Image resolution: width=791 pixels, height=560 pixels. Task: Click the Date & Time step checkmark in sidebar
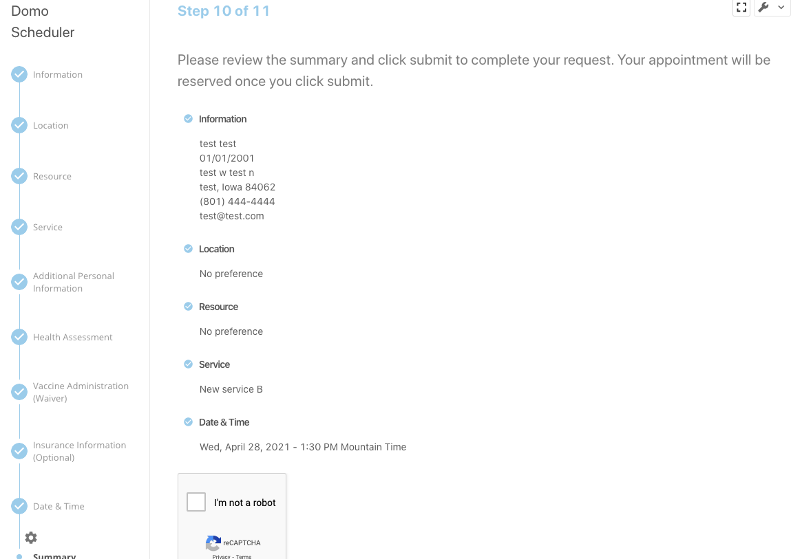tap(19, 506)
